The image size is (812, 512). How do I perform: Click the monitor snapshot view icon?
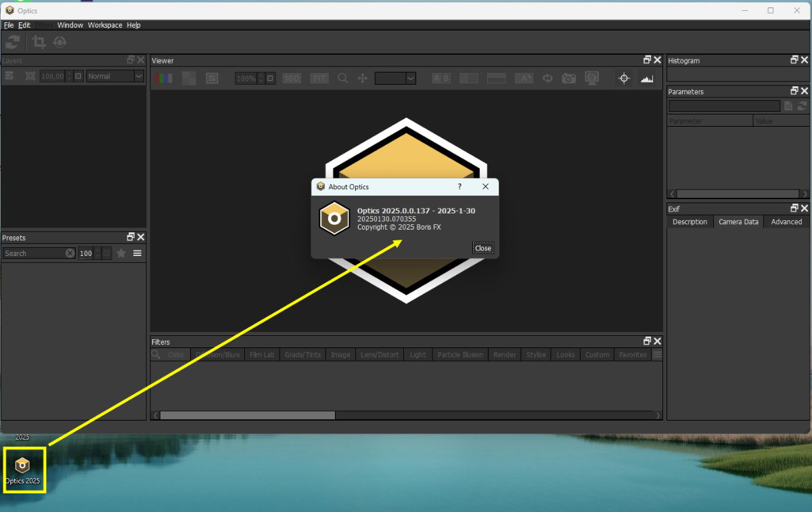click(593, 79)
